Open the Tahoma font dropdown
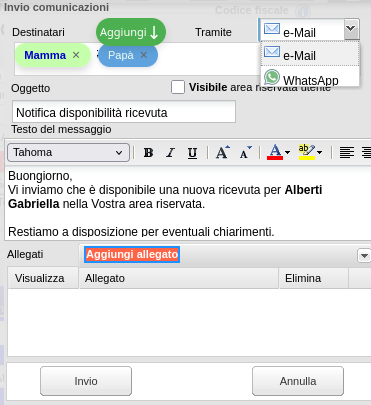The image size is (371, 405). (69, 153)
